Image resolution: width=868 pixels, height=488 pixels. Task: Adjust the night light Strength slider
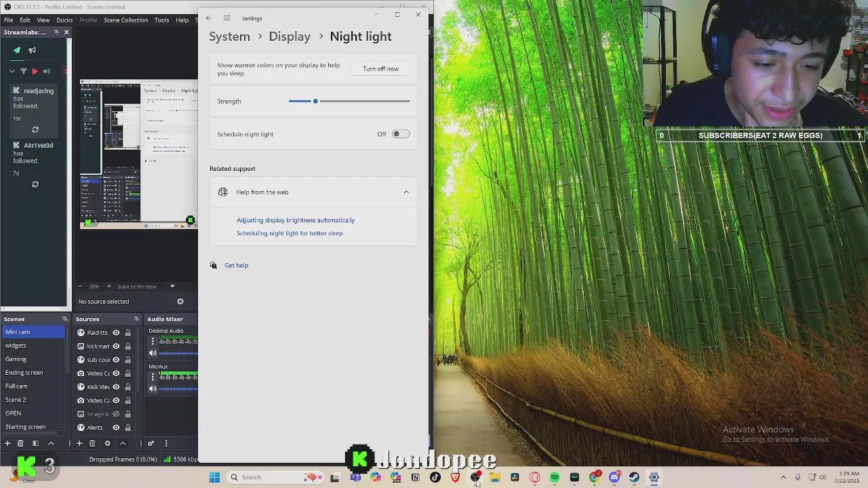coord(349,101)
